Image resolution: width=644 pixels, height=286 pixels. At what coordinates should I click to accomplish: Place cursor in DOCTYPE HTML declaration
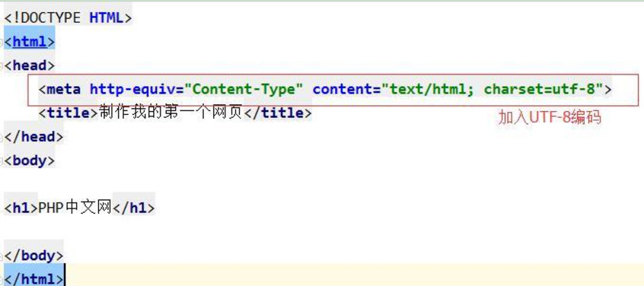69,18
